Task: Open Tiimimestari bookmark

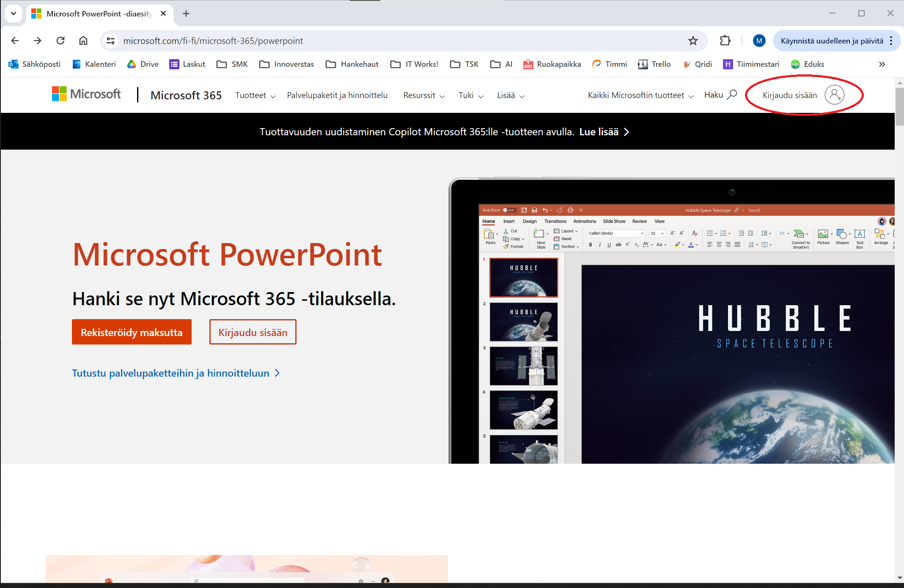Action: pyautogui.click(x=751, y=64)
